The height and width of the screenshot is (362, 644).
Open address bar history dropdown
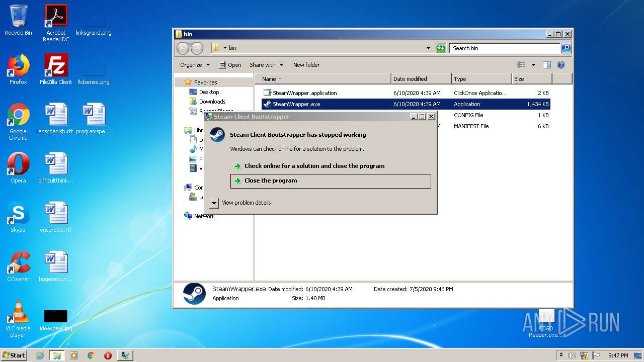pyautogui.click(x=428, y=48)
